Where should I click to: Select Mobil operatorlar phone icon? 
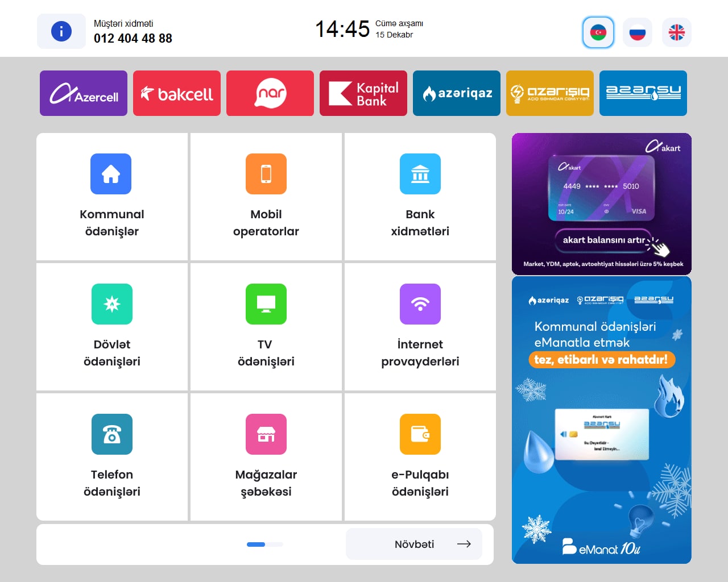[266, 174]
